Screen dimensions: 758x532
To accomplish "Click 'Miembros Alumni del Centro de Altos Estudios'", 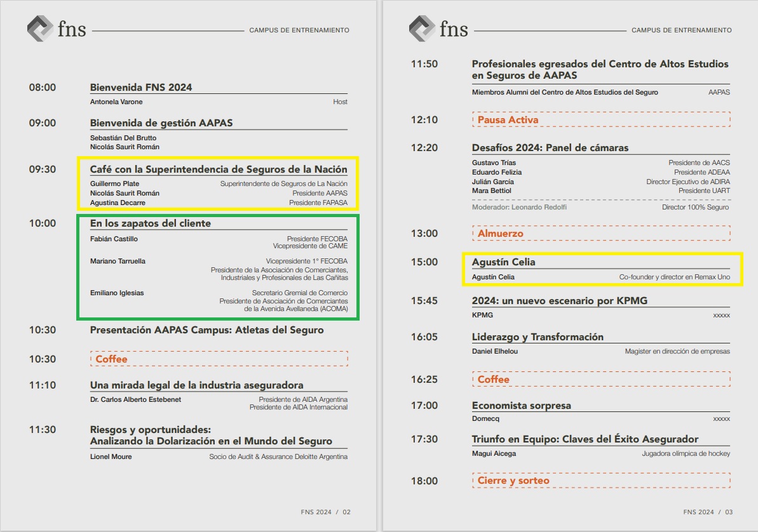I will (565, 92).
